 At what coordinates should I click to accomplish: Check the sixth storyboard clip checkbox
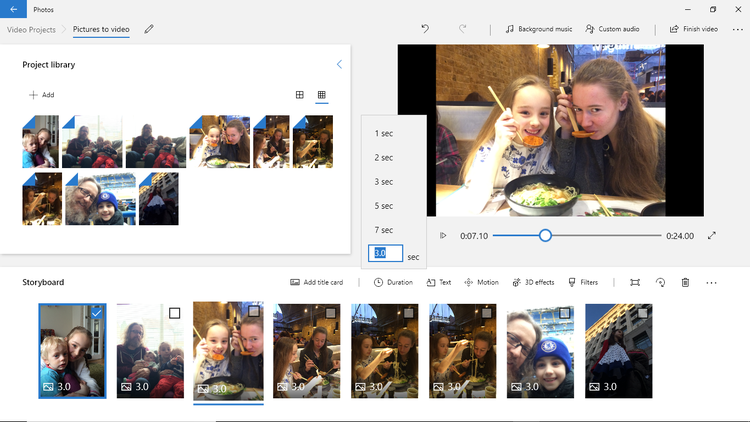[x=486, y=313]
